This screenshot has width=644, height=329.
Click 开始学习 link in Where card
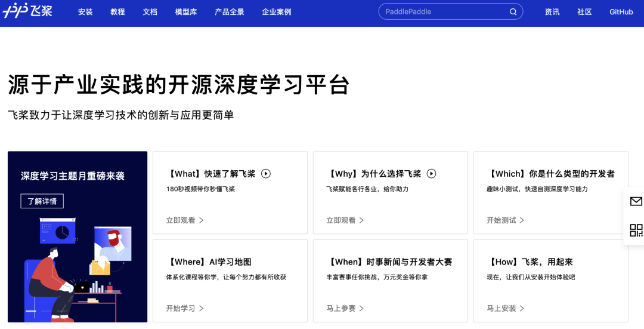(x=185, y=308)
